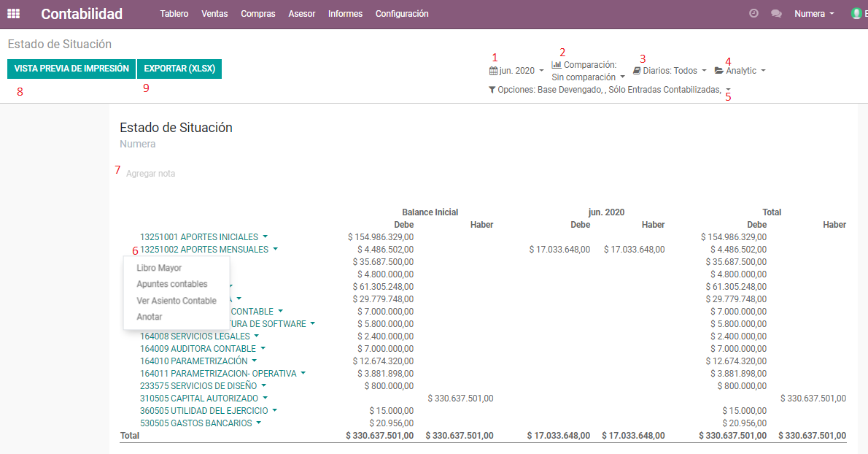Open account 164009 AUDITORA CONTABLE
Viewport: 868px width, 454px height.
tap(198, 349)
